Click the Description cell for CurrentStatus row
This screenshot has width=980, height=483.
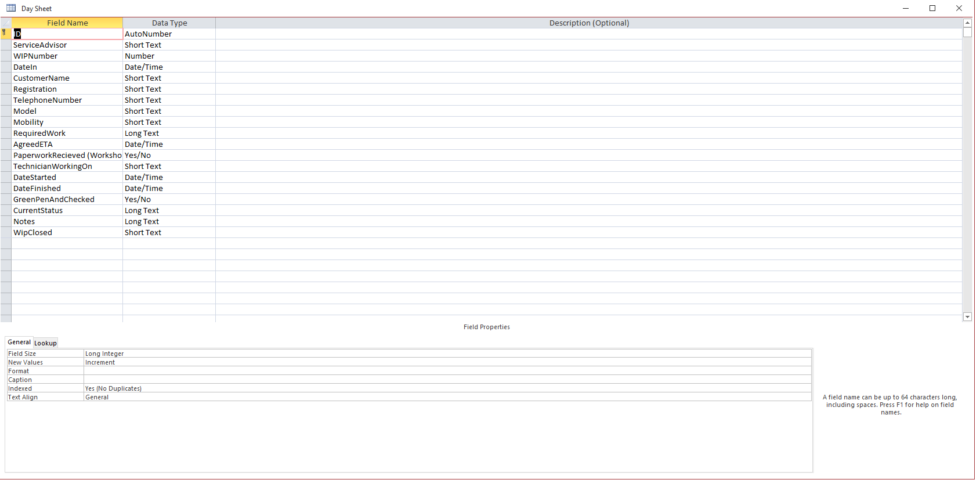(589, 210)
